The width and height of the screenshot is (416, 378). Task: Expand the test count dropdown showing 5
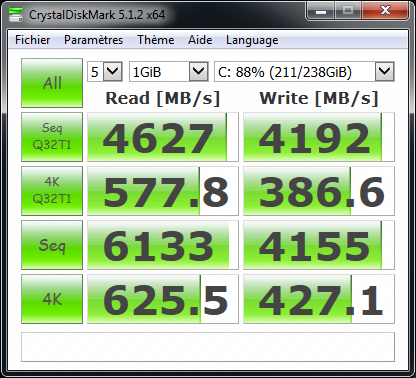tap(105, 71)
